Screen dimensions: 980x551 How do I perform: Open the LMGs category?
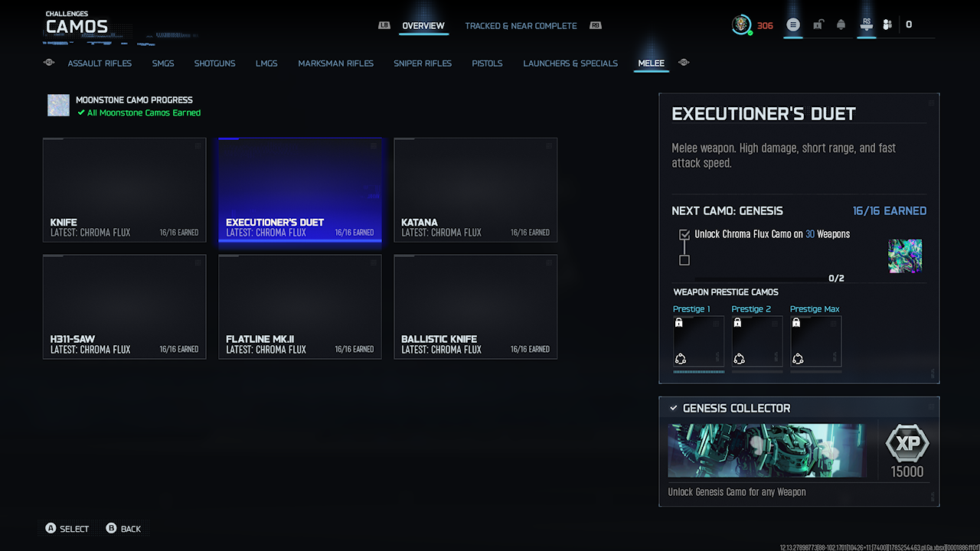pos(266,64)
